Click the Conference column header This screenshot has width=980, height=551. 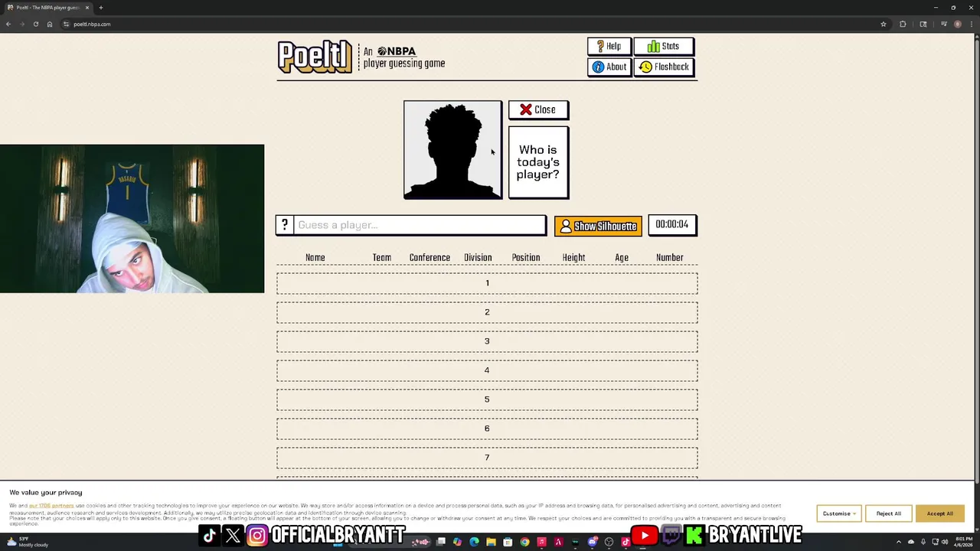(430, 258)
